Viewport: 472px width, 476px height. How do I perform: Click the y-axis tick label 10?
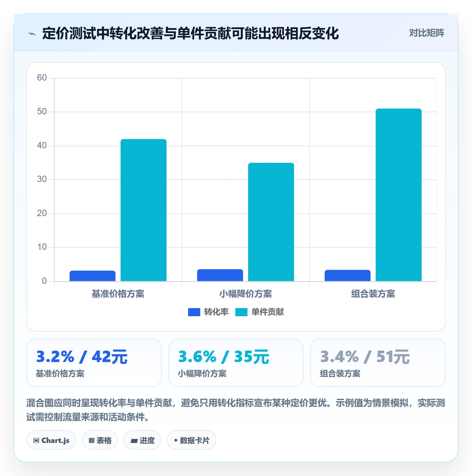tap(42, 247)
